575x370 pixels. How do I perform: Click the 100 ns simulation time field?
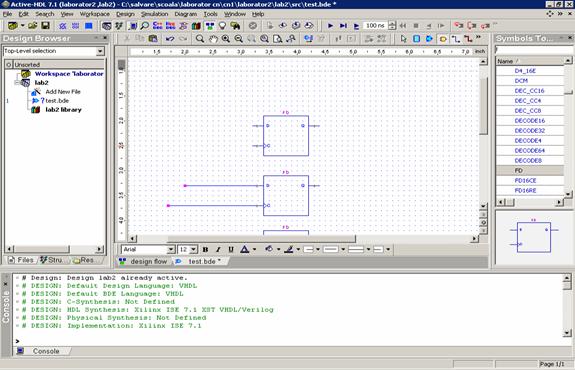[x=375, y=26]
